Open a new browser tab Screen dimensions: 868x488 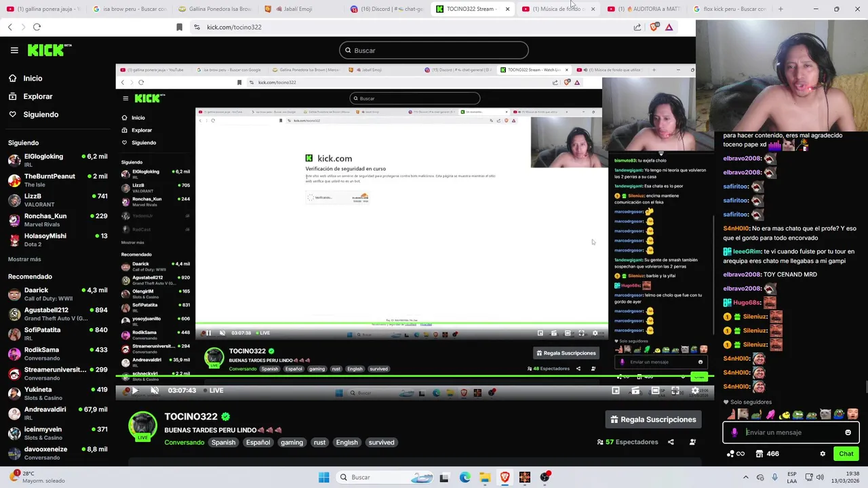[781, 9]
